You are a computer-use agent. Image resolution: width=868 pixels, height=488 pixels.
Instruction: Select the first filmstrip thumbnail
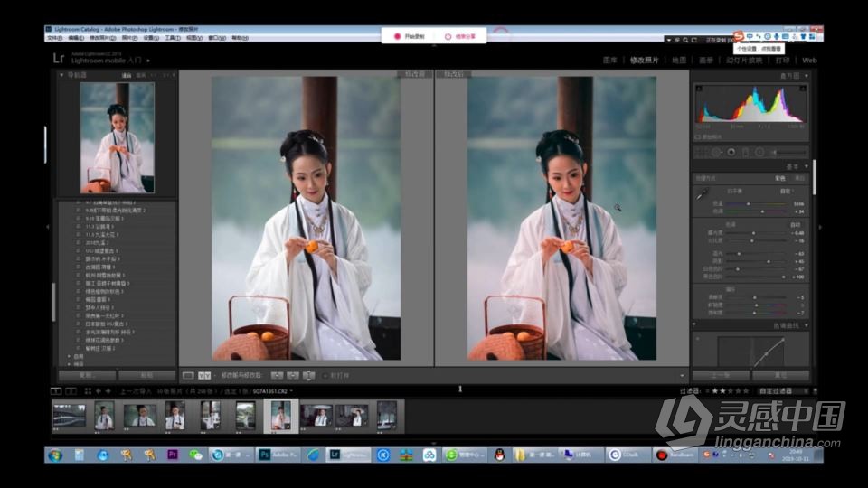(70, 416)
